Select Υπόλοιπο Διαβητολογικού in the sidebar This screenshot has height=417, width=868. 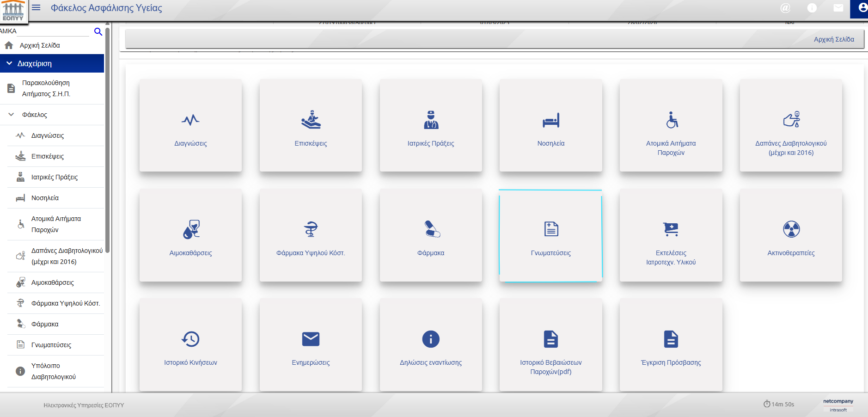(x=55, y=371)
